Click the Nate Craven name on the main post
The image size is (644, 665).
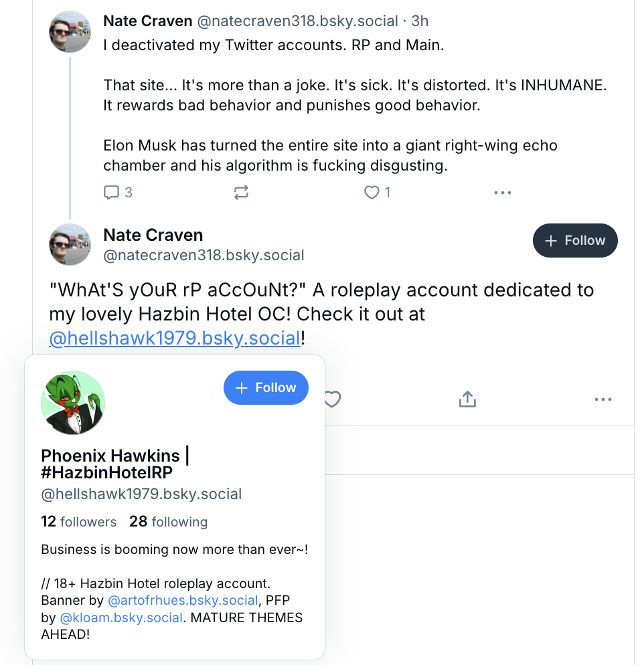(153, 235)
